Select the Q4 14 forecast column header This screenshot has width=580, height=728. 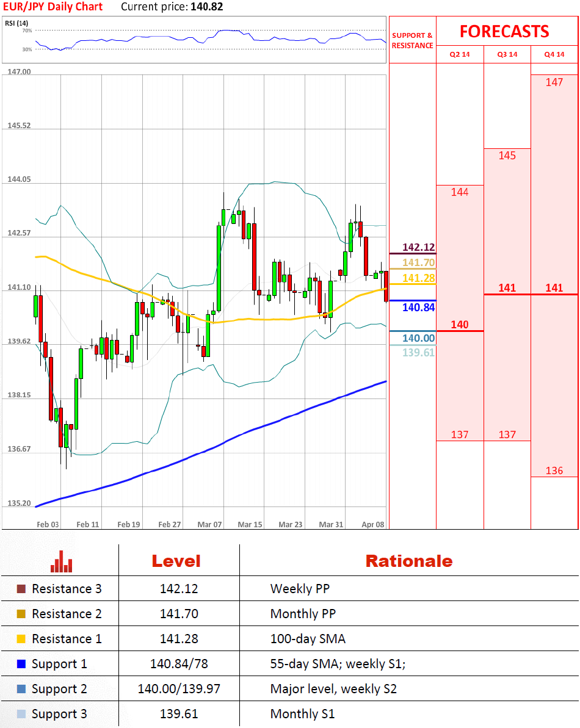click(554, 54)
